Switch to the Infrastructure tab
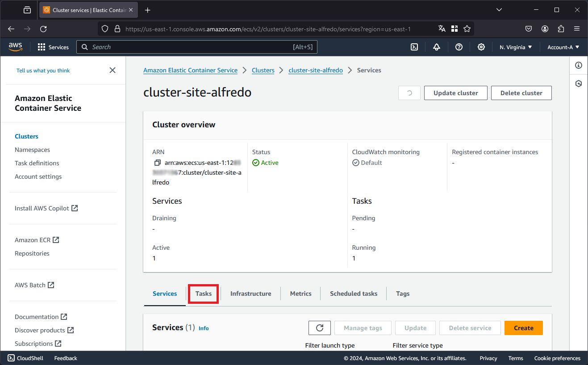The width and height of the screenshot is (588, 365). tap(251, 294)
